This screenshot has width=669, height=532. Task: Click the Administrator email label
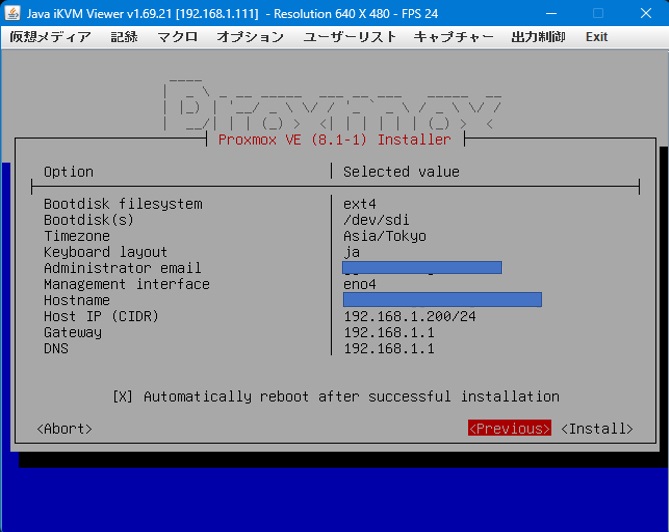[122, 268]
